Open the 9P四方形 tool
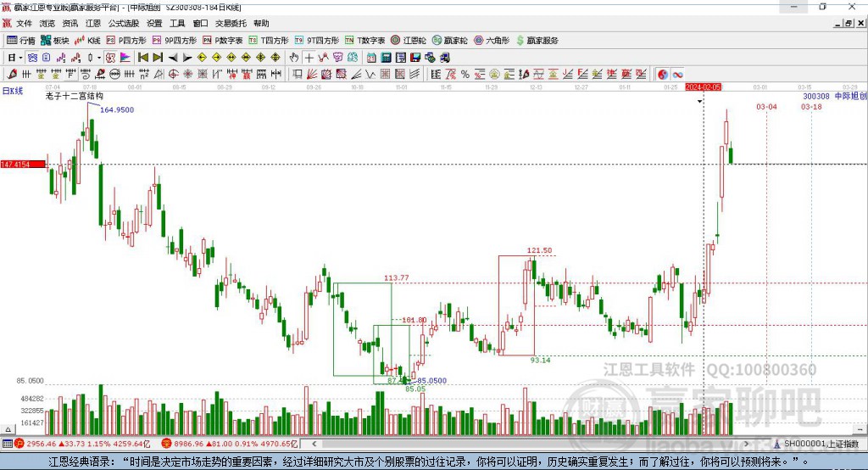 175,41
